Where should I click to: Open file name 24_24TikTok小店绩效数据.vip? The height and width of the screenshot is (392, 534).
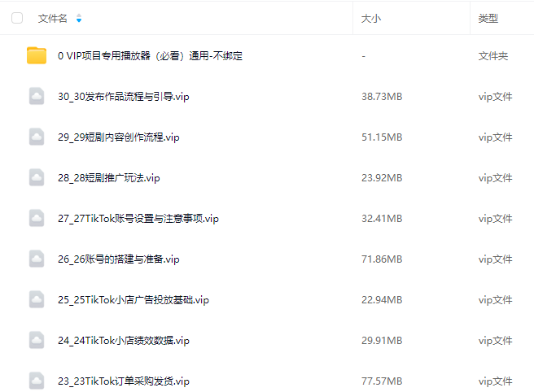coord(124,341)
